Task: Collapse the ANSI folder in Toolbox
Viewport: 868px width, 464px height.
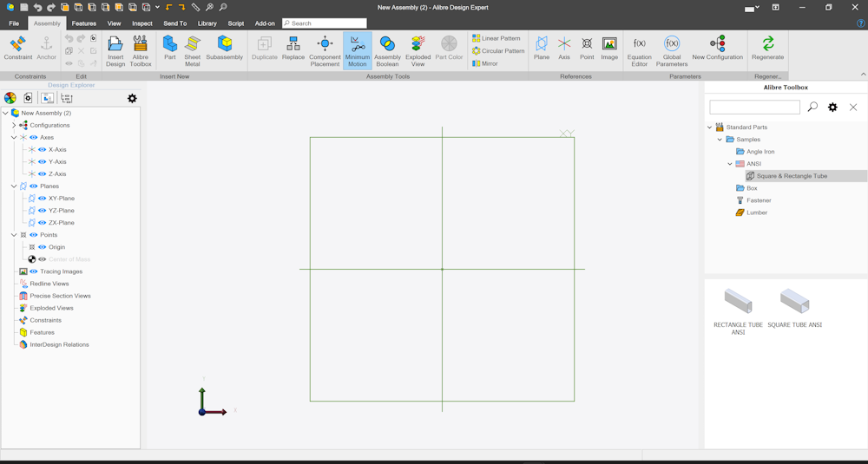Action: point(730,164)
